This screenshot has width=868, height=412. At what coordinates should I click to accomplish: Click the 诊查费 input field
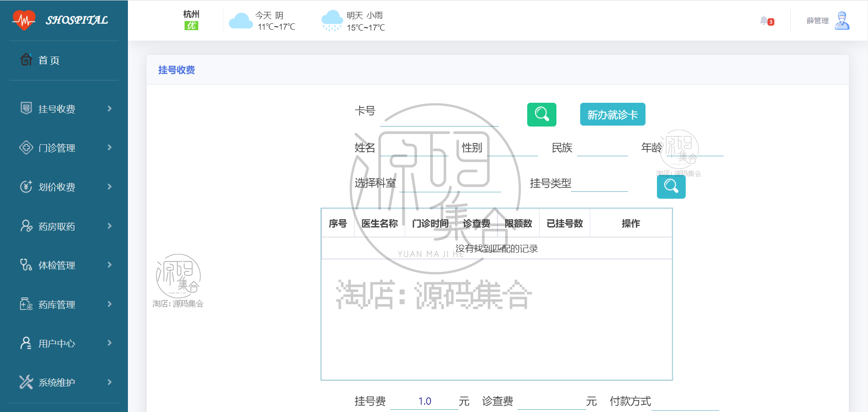point(551,401)
